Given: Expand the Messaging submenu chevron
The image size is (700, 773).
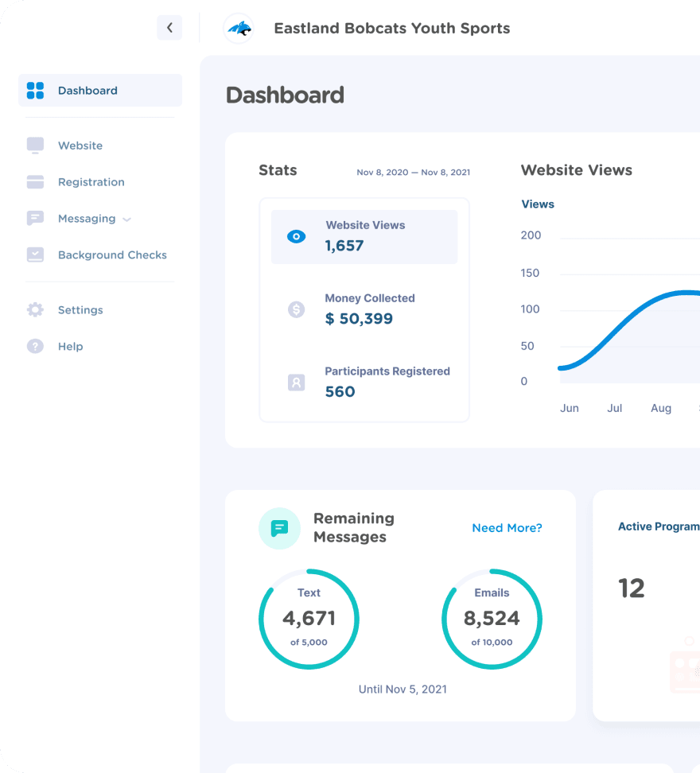Looking at the screenshot, I should tap(127, 219).
